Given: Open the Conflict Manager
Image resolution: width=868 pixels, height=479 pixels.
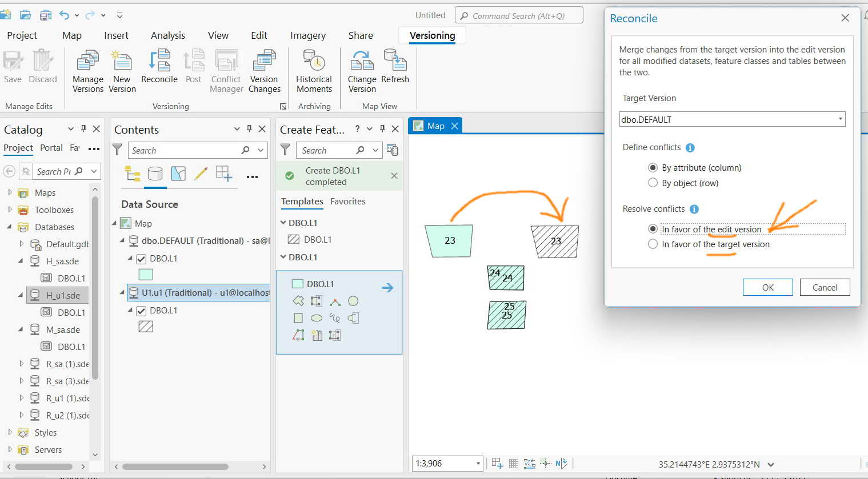Looking at the screenshot, I should click(x=226, y=71).
